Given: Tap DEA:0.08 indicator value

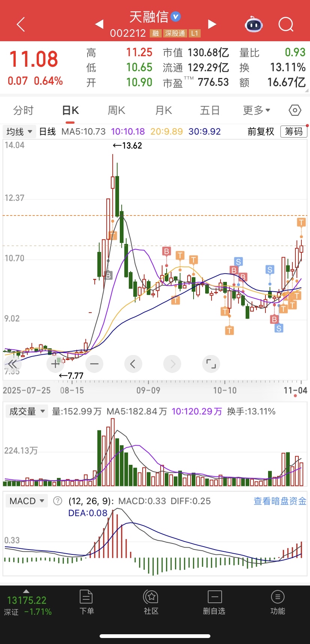Looking at the screenshot, I should (88, 513).
